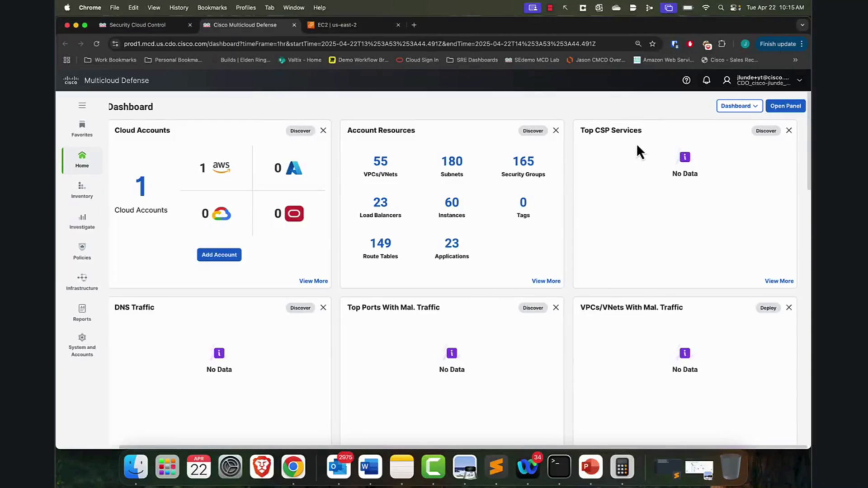Expand the Dashboard dropdown button
The height and width of the screenshot is (488, 868).
click(739, 106)
